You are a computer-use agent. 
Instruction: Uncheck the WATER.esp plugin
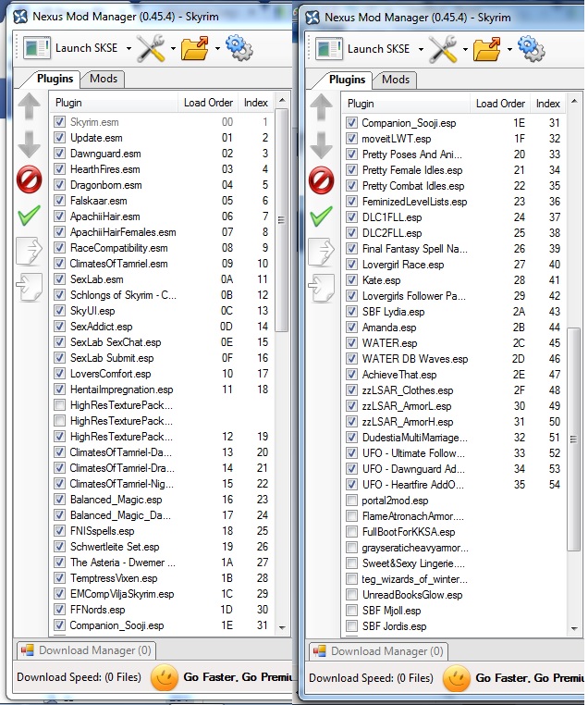(x=351, y=343)
